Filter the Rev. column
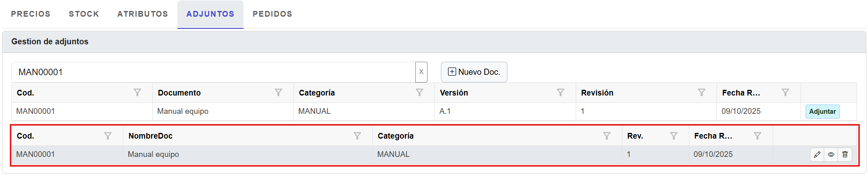The width and height of the screenshot is (868, 176). click(674, 136)
